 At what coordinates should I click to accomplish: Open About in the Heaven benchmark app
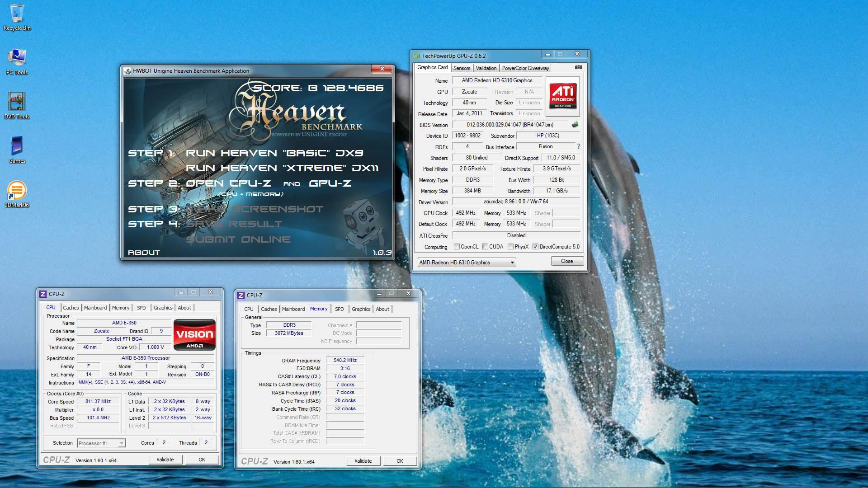tap(144, 253)
